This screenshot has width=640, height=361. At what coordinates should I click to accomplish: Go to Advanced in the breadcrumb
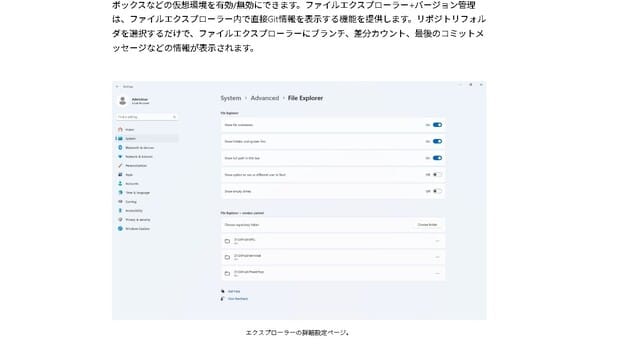point(265,98)
